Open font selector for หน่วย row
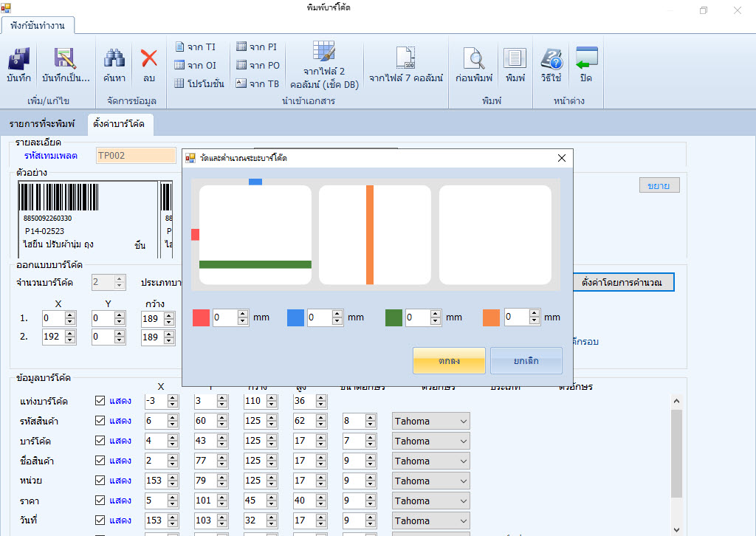The height and width of the screenshot is (536, 756). pyautogui.click(x=430, y=481)
